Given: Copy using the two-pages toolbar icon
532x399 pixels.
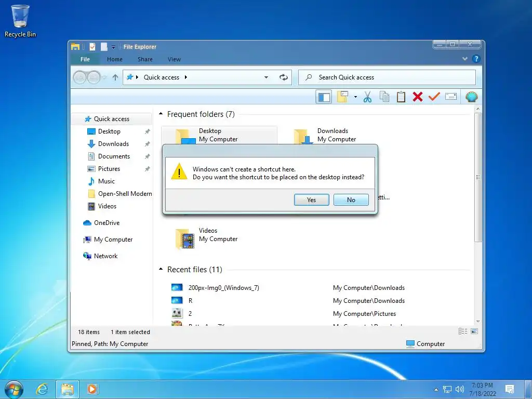Looking at the screenshot, I should click(x=384, y=97).
